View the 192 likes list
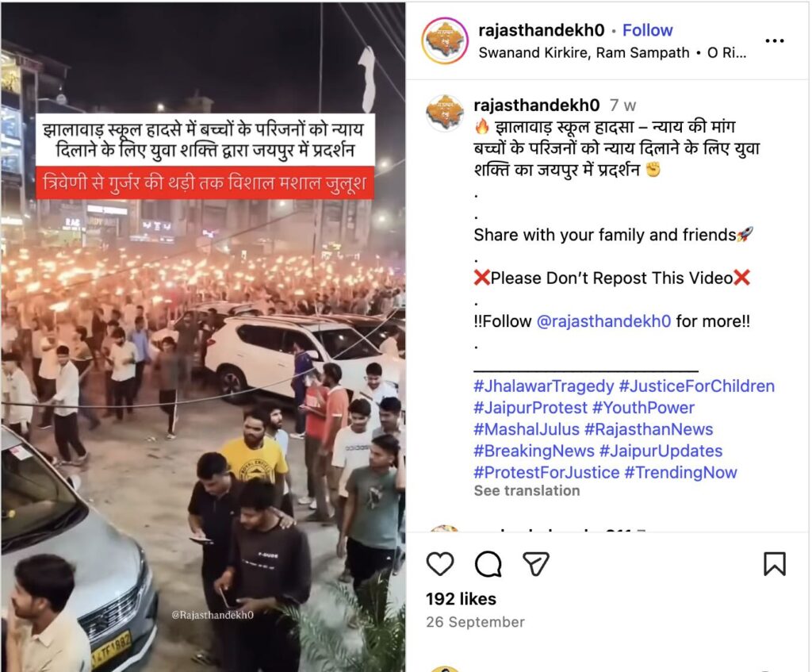The height and width of the screenshot is (672, 812). pos(461,599)
